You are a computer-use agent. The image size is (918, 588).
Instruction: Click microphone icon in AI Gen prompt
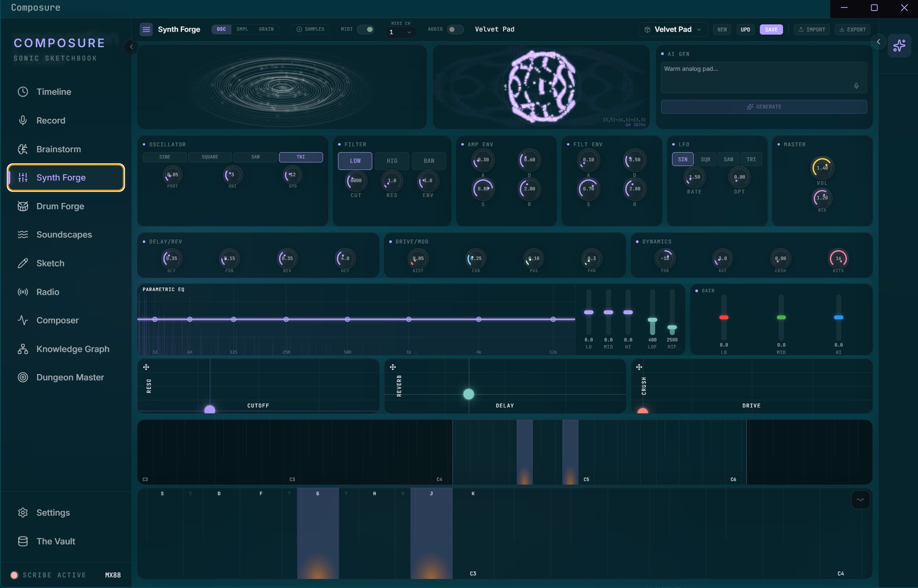point(856,86)
